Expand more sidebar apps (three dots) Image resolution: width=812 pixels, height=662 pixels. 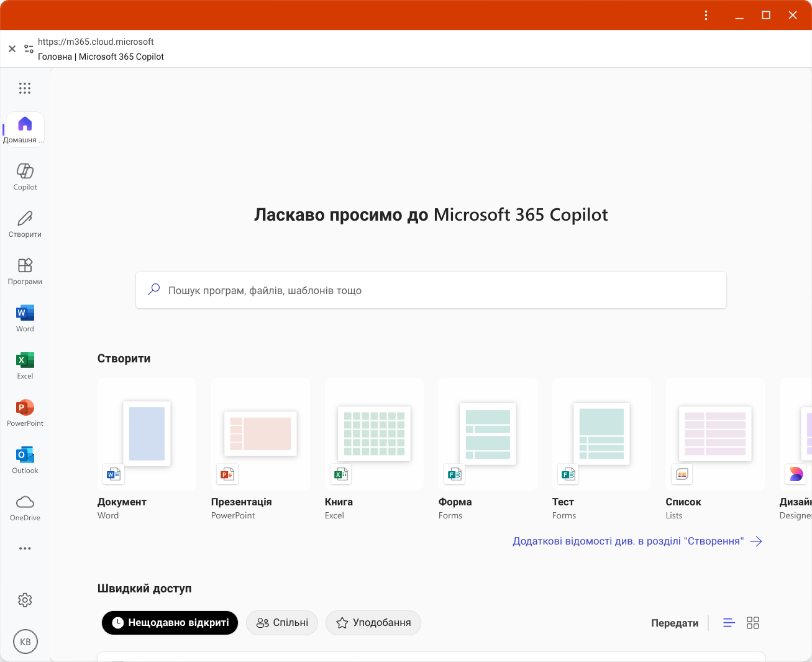[x=25, y=548]
